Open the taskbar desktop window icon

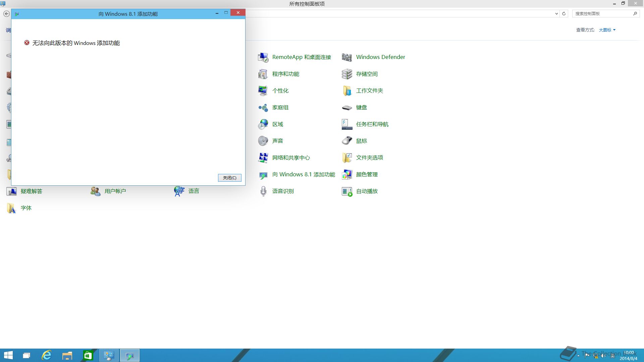coord(26,355)
